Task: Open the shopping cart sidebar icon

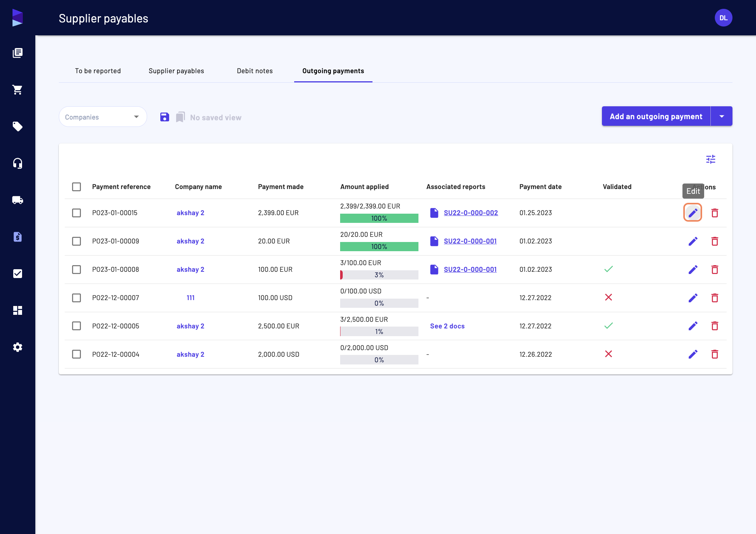Action: (18, 90)
